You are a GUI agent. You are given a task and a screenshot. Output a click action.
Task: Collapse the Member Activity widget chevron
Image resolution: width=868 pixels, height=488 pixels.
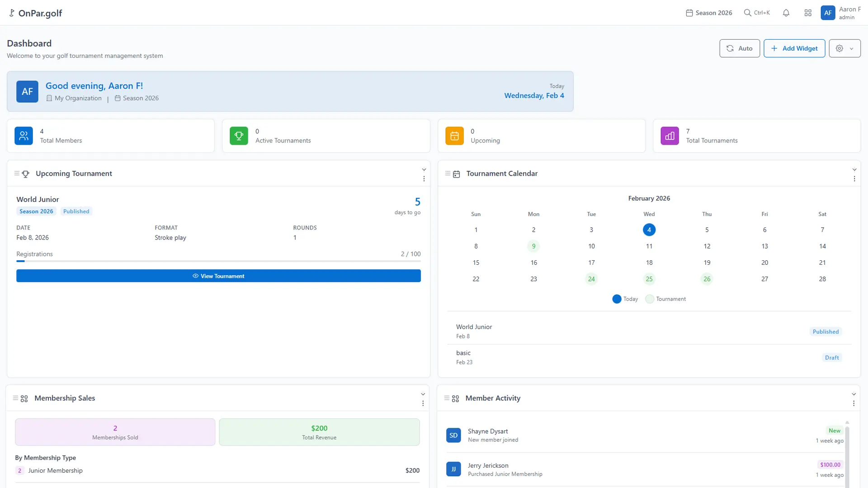(x=854, y=394)
